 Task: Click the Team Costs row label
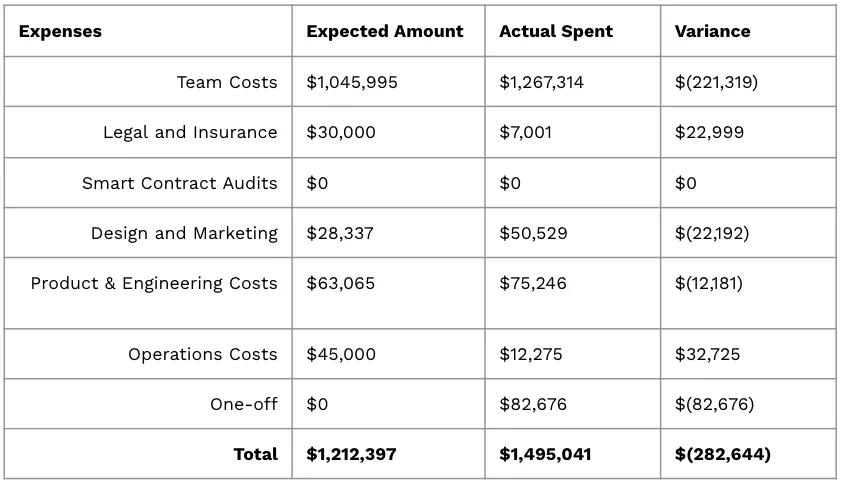click(227, 82)
